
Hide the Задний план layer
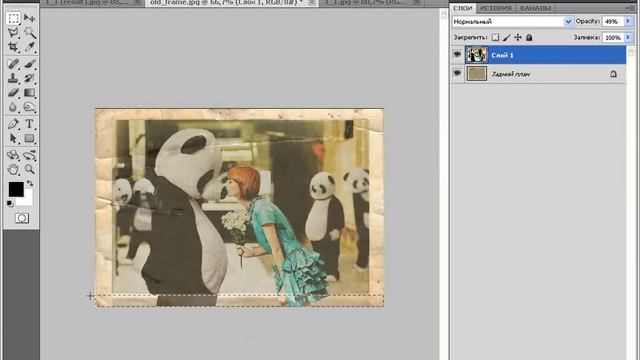(x=457, y=73)
